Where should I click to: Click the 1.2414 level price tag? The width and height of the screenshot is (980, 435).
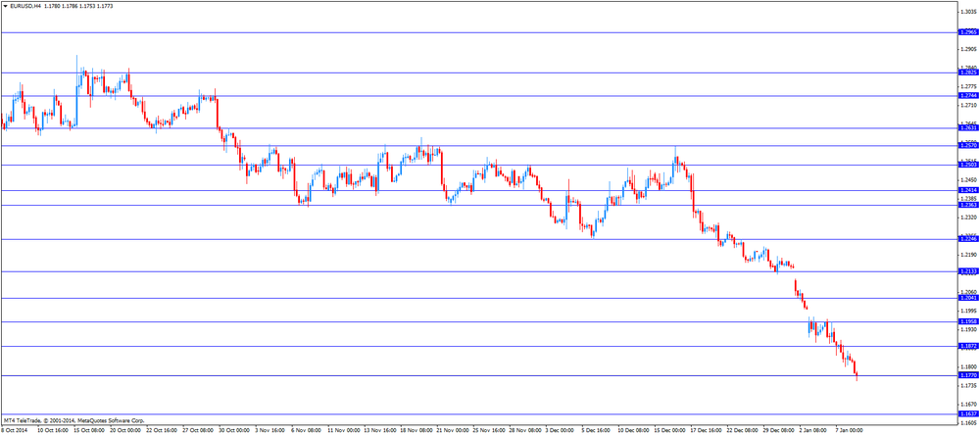click(x=968, y=191)
